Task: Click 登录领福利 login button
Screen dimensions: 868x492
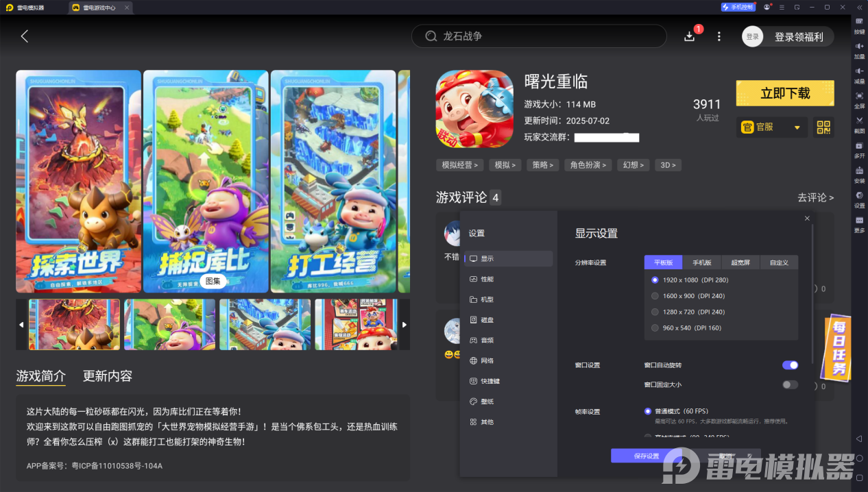Action: 799,37
